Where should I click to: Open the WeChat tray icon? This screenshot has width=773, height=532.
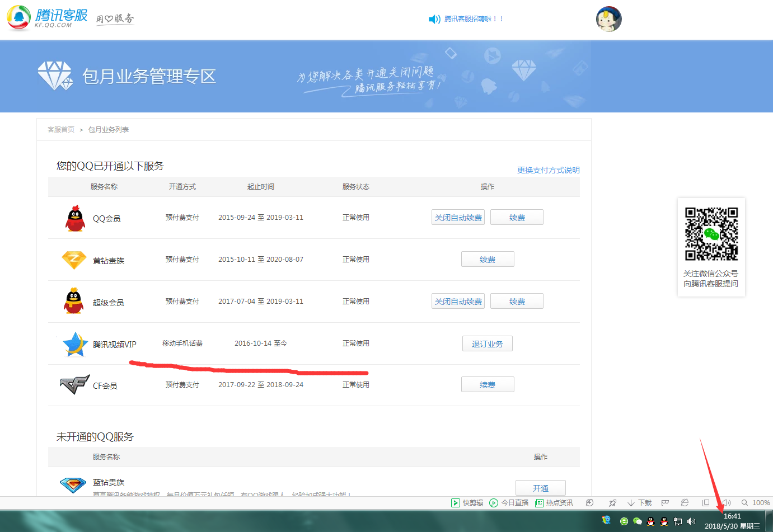tap(637, 521)
